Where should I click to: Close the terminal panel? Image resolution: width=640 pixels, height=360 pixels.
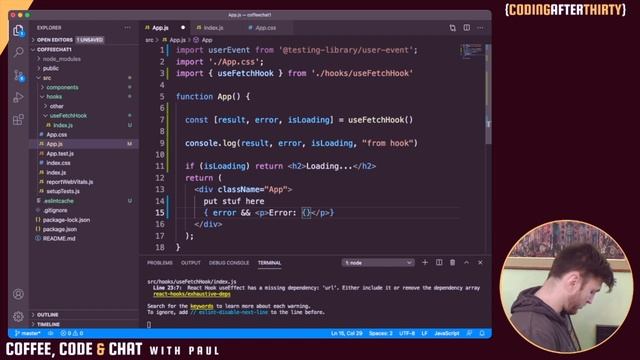point(480,262)
